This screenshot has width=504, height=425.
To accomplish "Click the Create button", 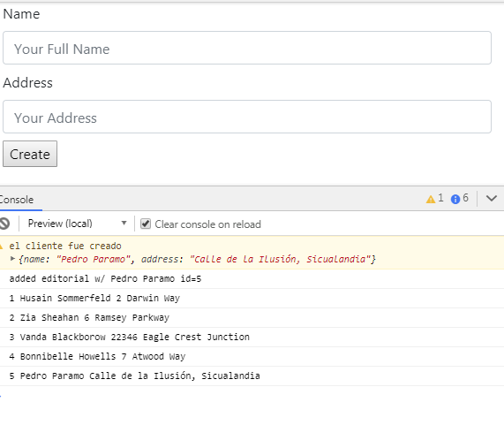I will tap(30, 154).
